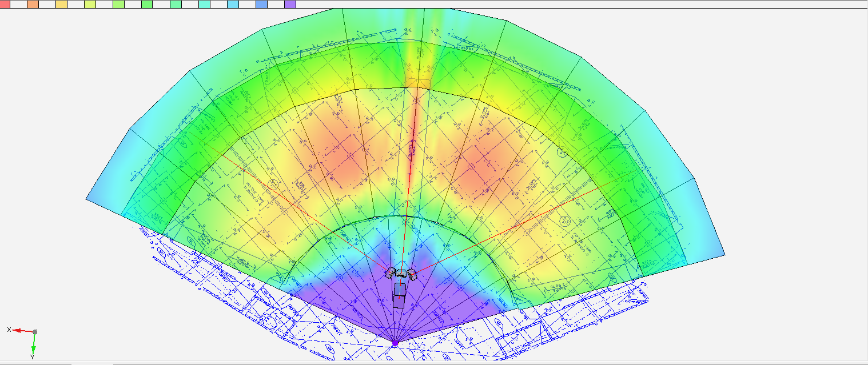Click the orange legend color swatch

click(33, 4)
